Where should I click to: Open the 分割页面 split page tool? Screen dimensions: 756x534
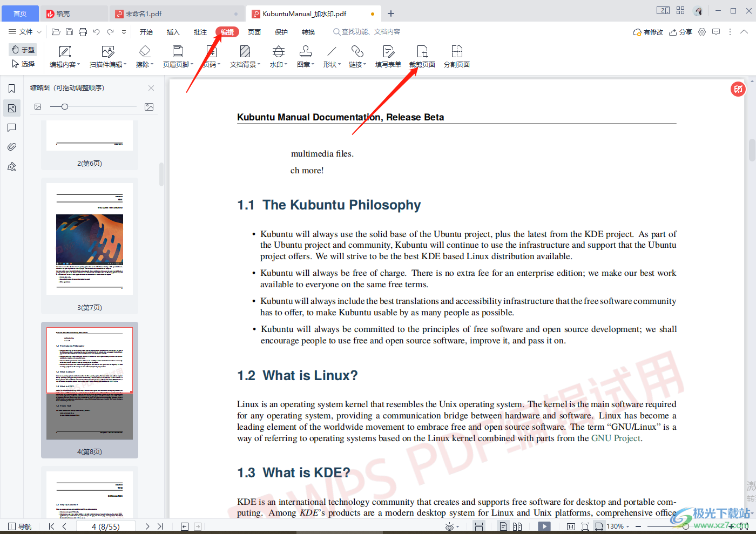tap(457, 57)
